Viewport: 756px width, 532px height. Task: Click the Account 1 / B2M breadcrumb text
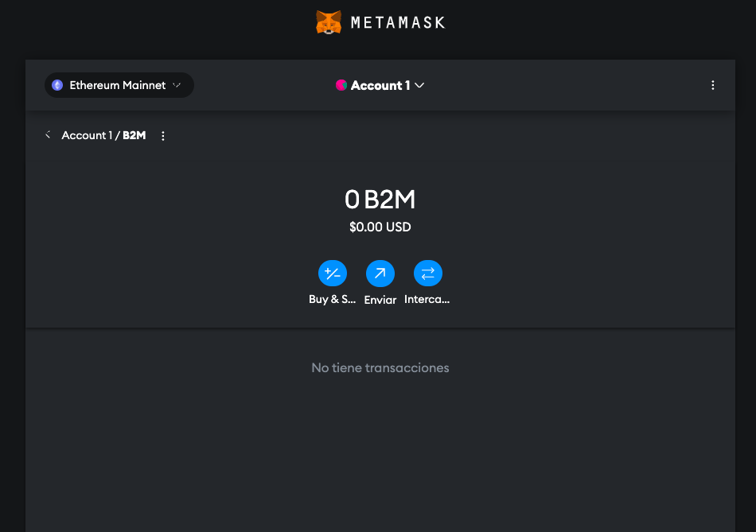pos(103,135)
